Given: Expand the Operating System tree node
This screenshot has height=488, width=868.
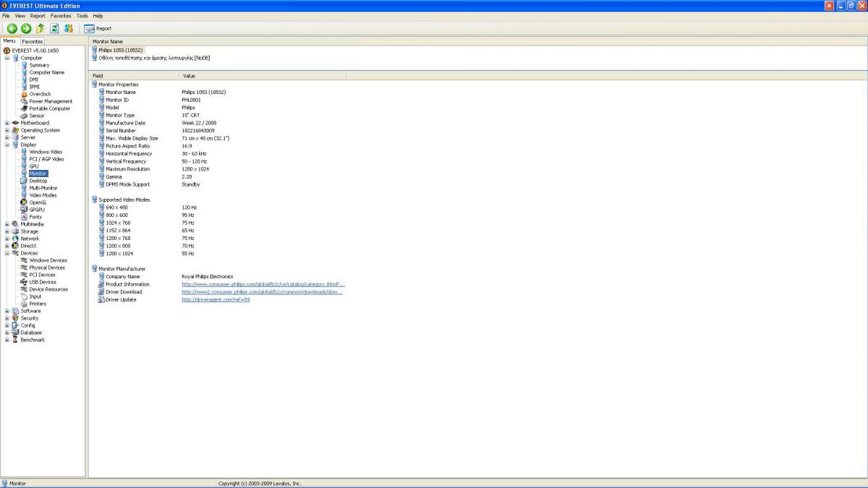Looking at the screenshot, I should pyautogui.click(x=7, y=130).
